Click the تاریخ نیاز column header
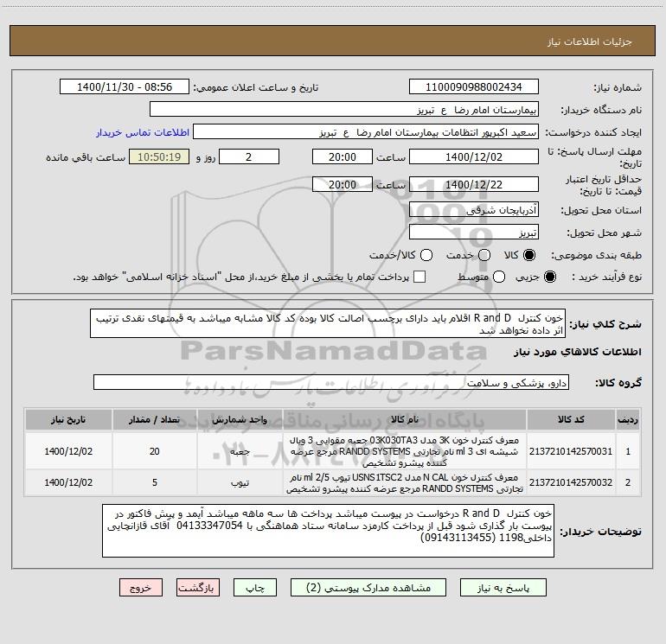 [x=68, y=419]
